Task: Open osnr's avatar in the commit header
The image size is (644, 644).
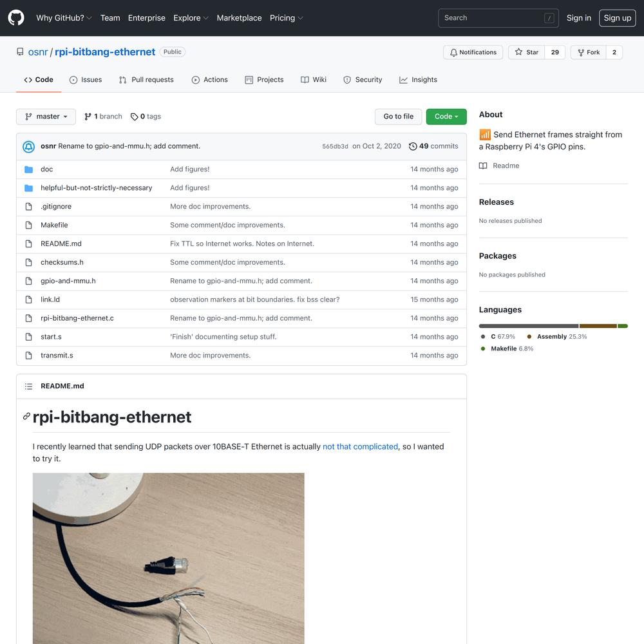Action: (28, 146)
